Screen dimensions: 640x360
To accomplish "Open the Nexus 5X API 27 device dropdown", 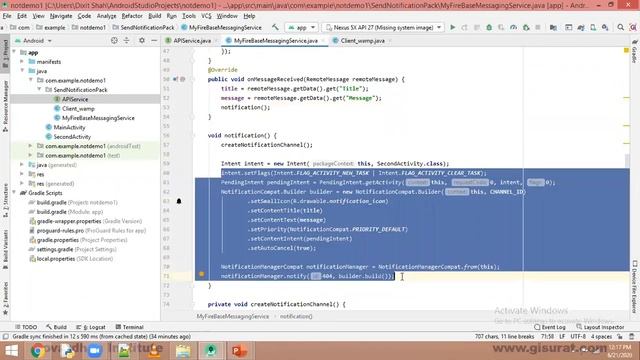I will pyautogui.click(x=382, y=27).
